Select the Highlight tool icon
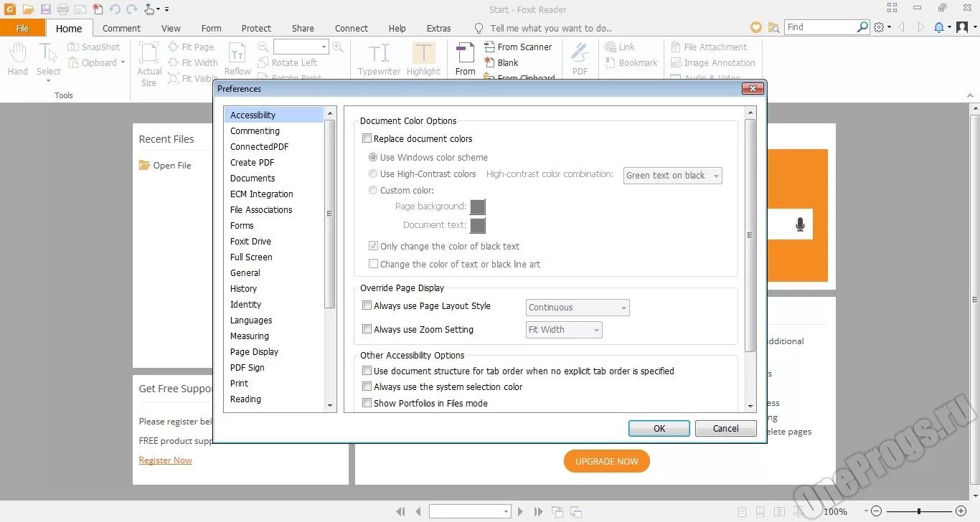980x522 pixels. pyautogui.click(x=423, y=59)
